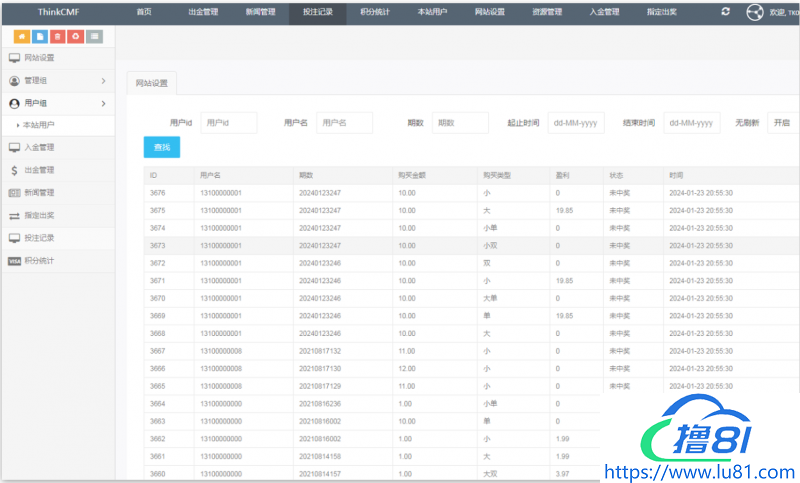Viewport: 800px width, 483px height.
Task: Open 积分统计 with the VISA icon in sidebar
Action: pyautogui.click(x=39, y=261)
